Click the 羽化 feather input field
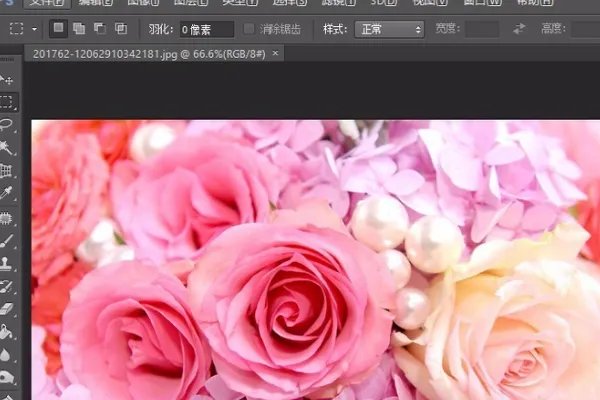The image size is (600, 400). point(207,29)
